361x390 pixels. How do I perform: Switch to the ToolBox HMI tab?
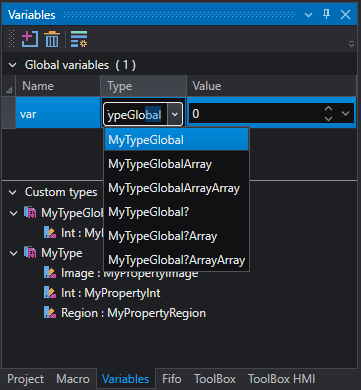[281, 379]
